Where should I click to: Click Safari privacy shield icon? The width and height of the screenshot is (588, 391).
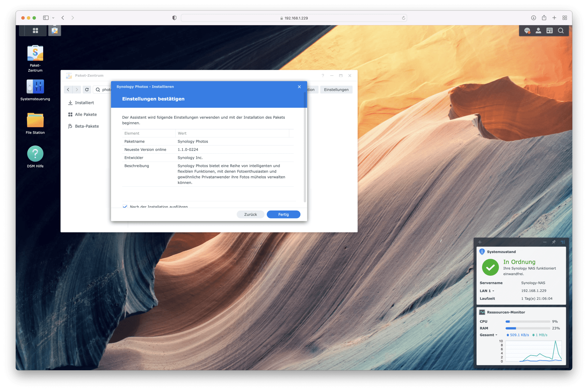pos(174,18)
